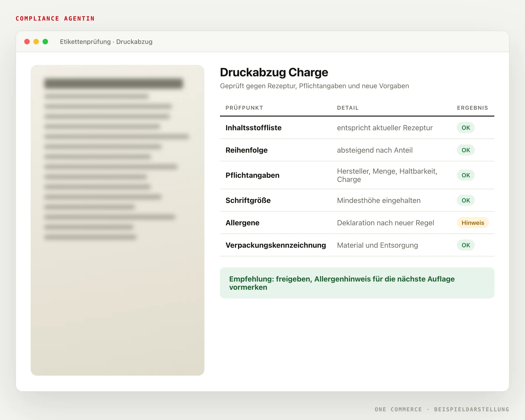Click the OK badge for Pflichtangaben
This screenshot has width=525, height=420.
pos(466,175)
